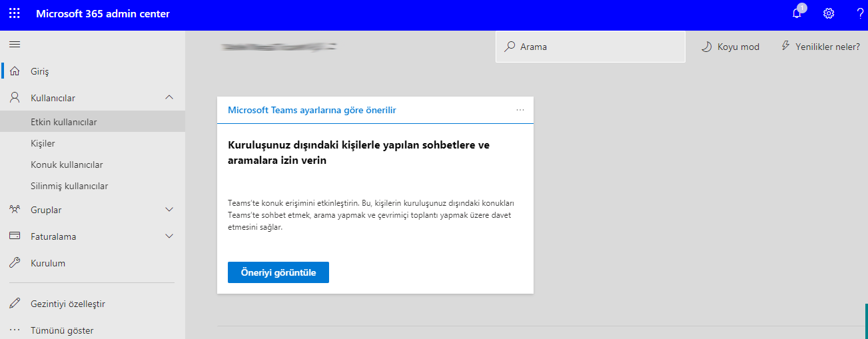Screen dimensions: 868x339
Task: Click the Microsoft 365 admin center title
Action: pos(103,13)
